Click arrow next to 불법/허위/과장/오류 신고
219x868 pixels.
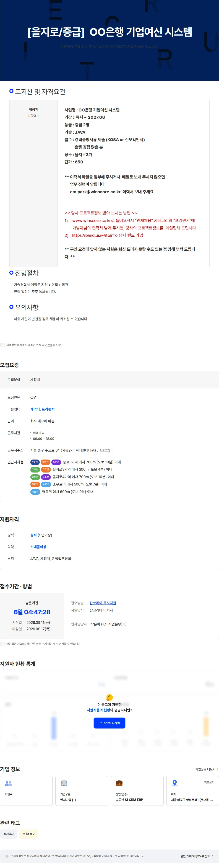(x=213, y=856)
